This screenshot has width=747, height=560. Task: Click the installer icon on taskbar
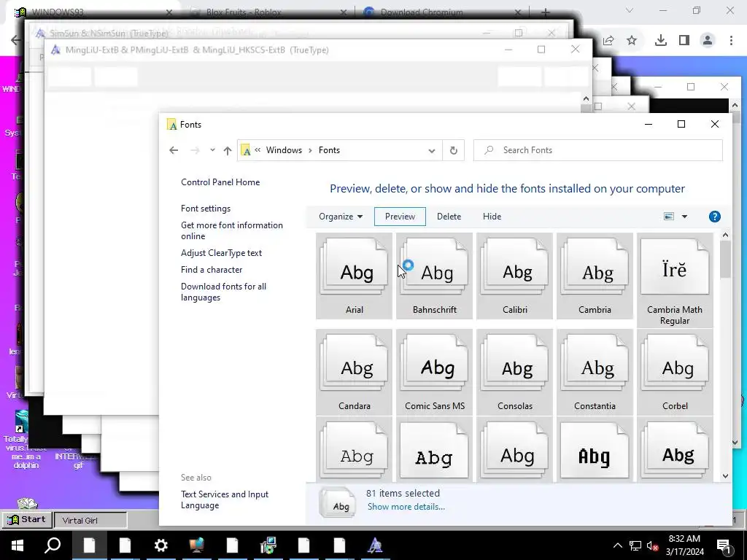click(x=268, y=545)
